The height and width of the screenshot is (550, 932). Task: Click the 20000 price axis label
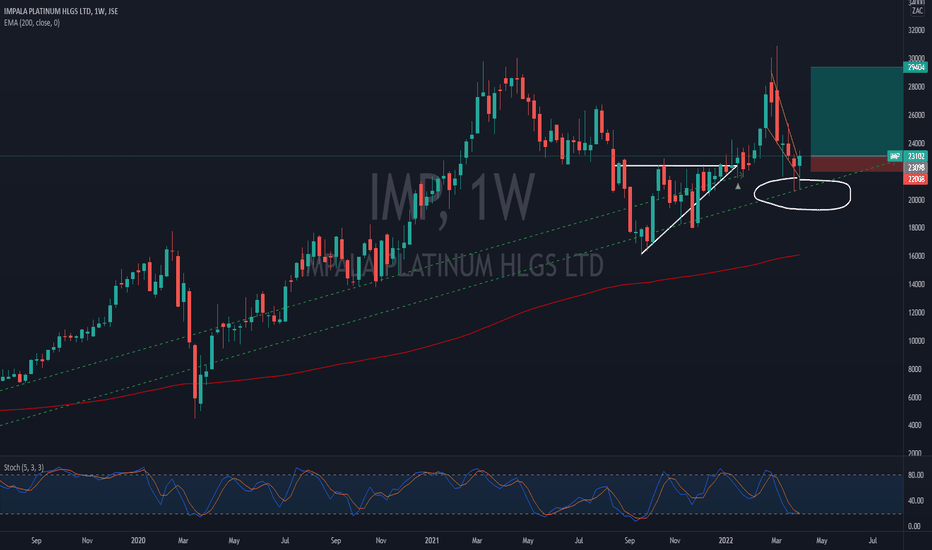[917, 200]
